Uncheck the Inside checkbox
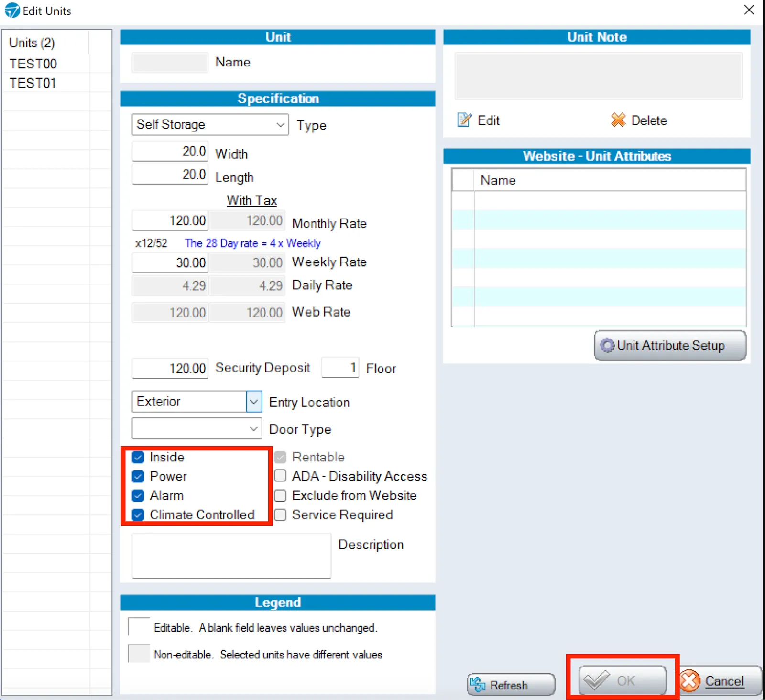 pyautogui.click(x=138, y=457)
